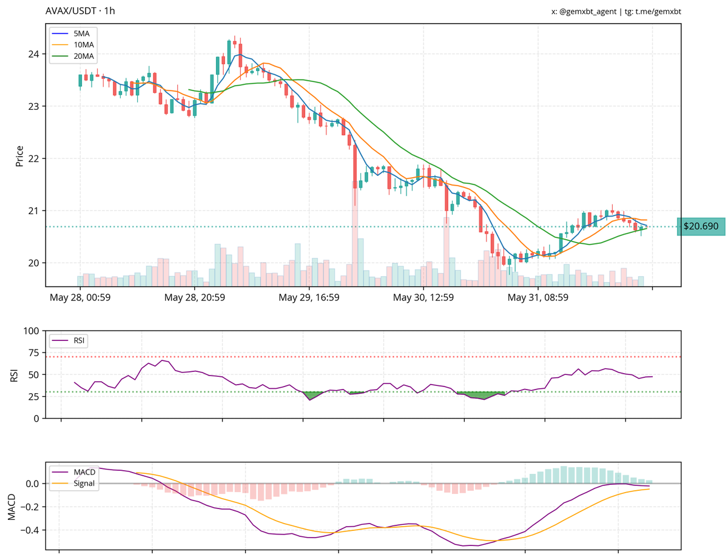The height and width of the screenshot is (560, 728).
Task: Click the RSI legend entry
Action: click(69, 340)
